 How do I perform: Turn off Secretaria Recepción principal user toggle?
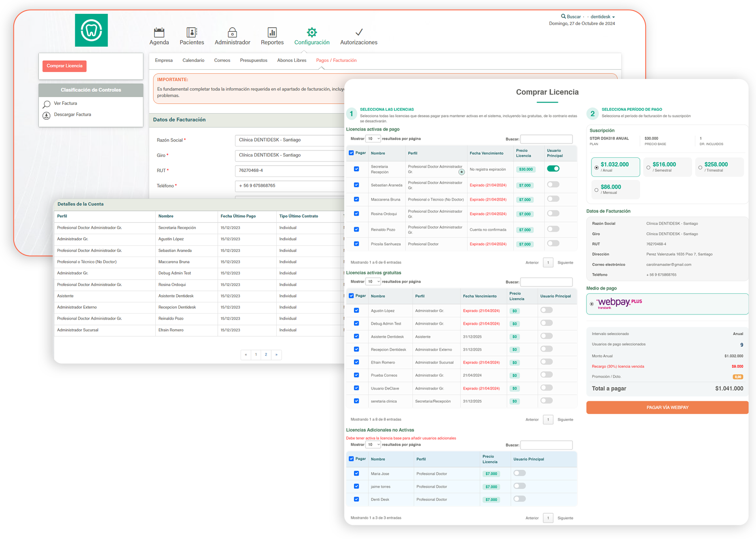pos(553,169)
